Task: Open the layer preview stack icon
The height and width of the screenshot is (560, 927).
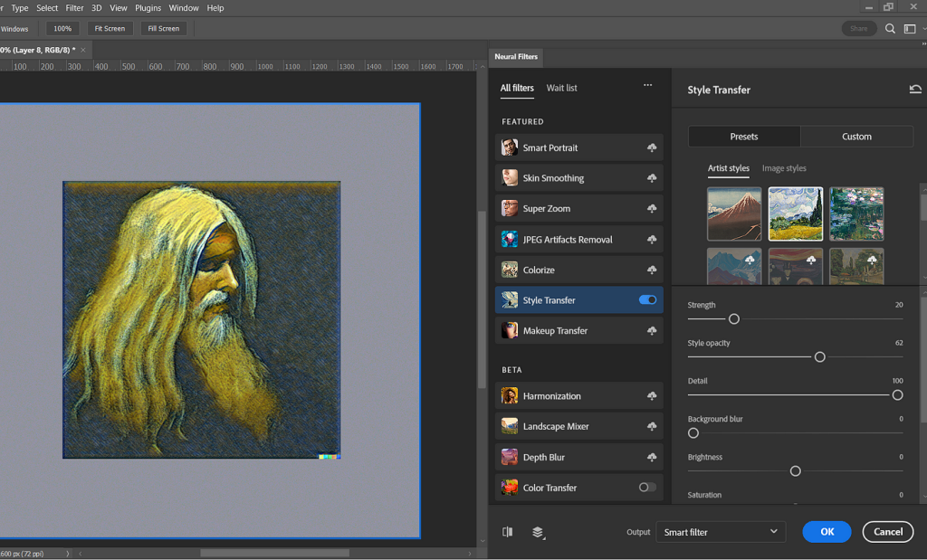Action: (x=538, y=532)
